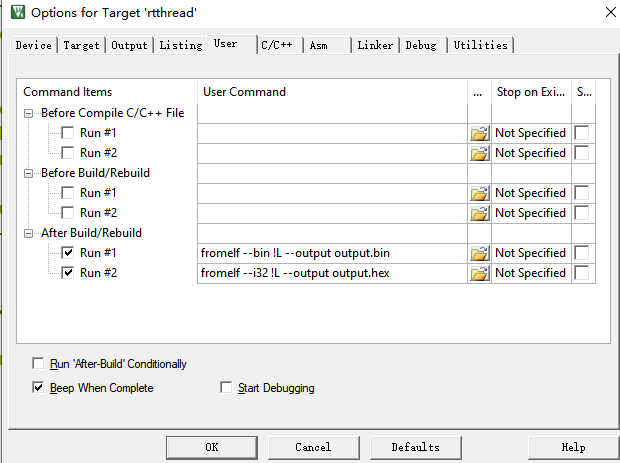This screenshot has height=463, width=620.
Task: Open Stop on Exit dropdown for output.bin row
Action: 531,253
